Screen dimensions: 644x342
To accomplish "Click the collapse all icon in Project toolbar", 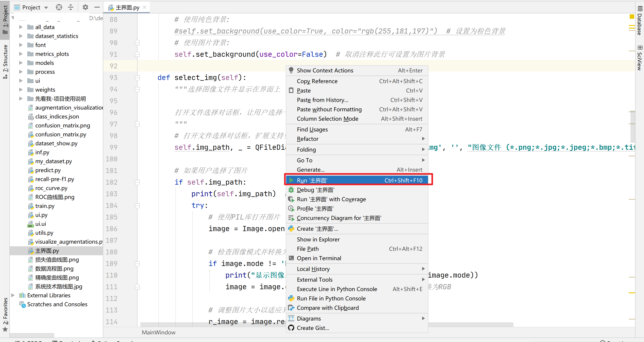I will 71,7.
